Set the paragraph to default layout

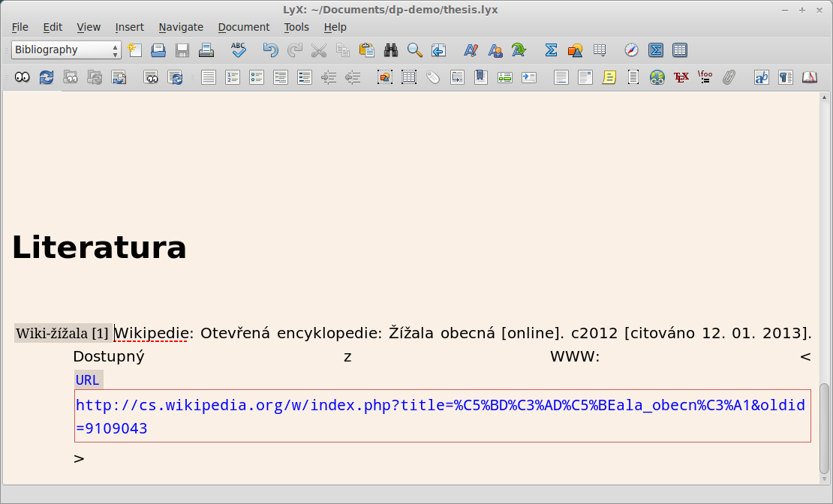tap(209, 77)
